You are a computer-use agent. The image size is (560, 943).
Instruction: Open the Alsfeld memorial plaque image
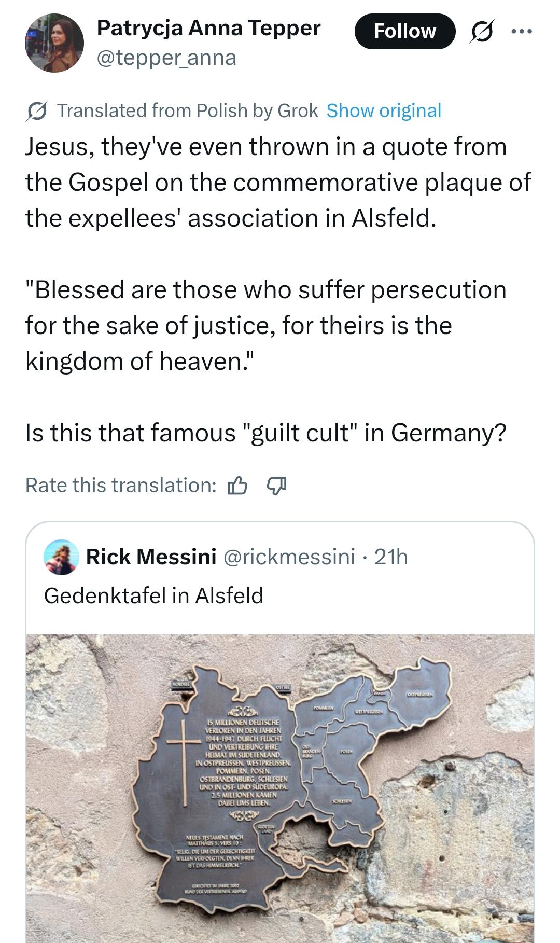[280, 787]
